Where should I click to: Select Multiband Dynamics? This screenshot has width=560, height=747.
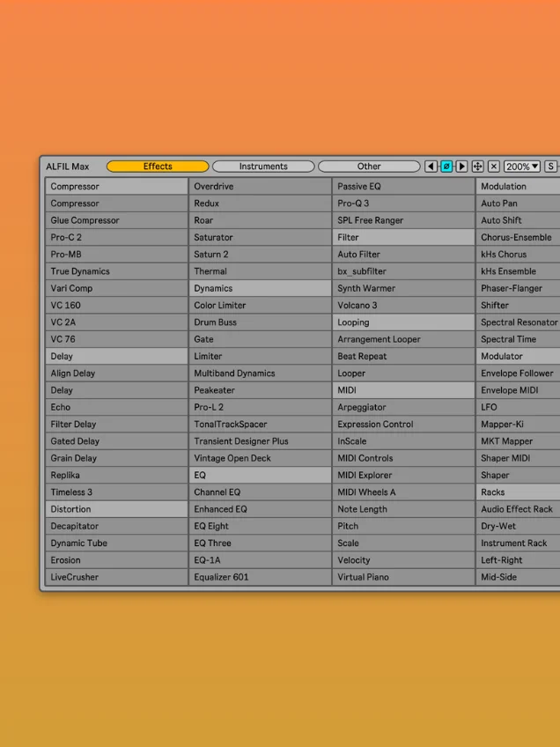260,373
